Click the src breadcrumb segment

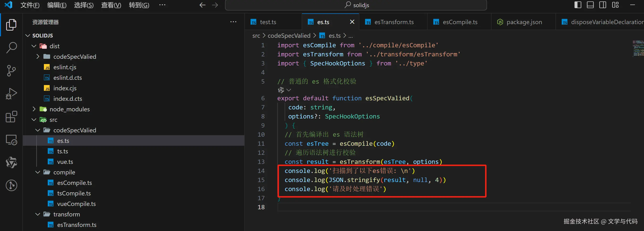[x=256, y=36]
